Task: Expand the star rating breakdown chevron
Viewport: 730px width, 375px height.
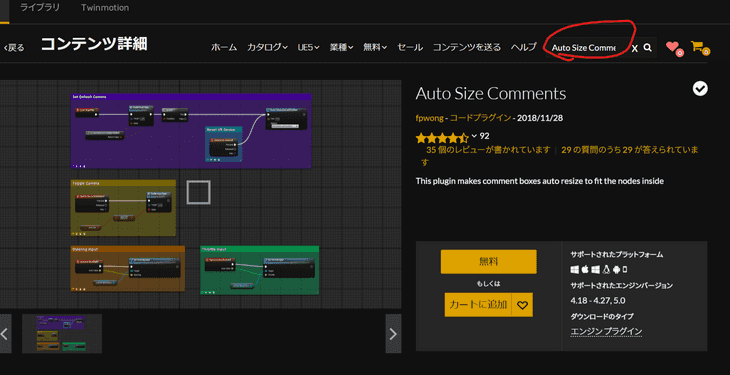Action: 474,136
